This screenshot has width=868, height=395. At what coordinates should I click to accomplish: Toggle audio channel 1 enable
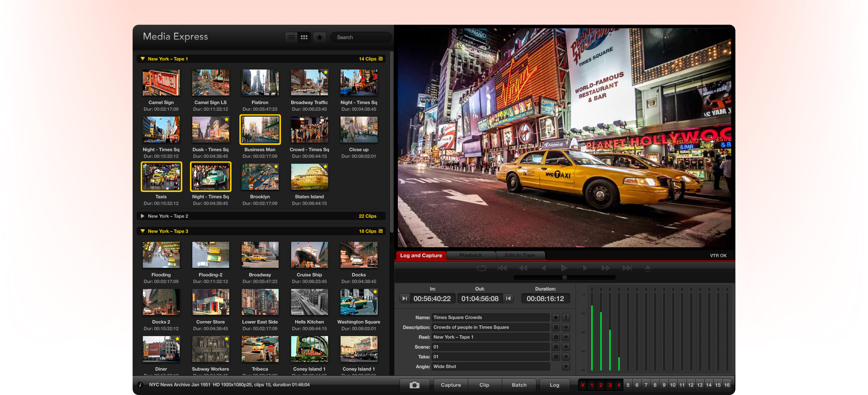(x=592, y=385)
